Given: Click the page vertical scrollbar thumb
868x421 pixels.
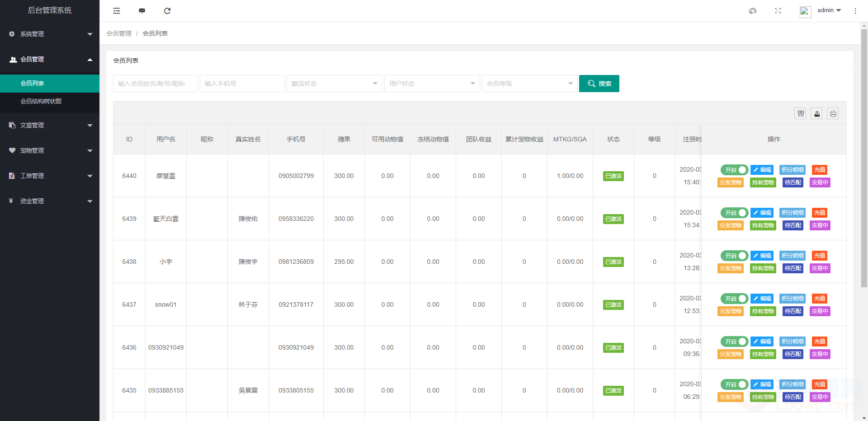Looking at the screenshot, I should [x=864, y=158].
